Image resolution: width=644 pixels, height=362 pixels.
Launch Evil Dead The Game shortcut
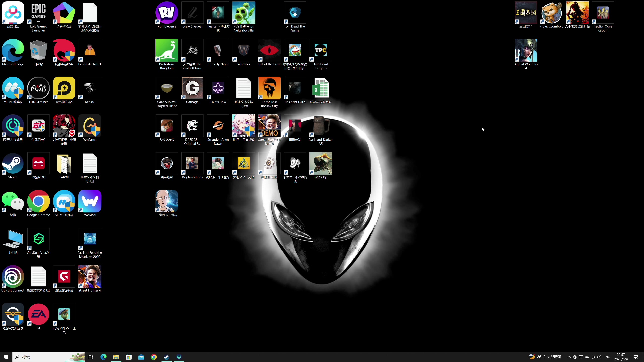295,17
